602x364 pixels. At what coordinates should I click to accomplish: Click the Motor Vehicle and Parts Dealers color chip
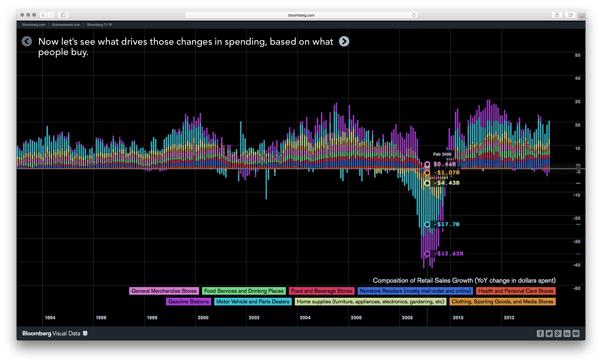[x=253, y=302]
